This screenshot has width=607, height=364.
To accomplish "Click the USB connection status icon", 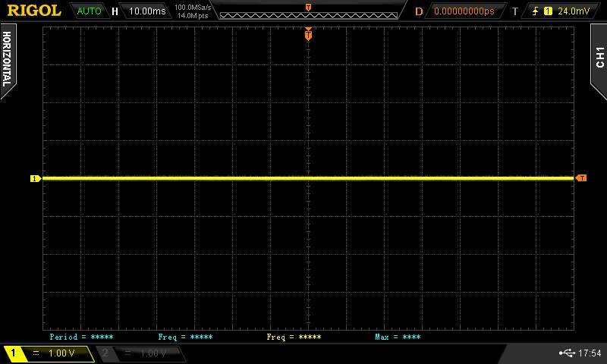I will (566, 353).
